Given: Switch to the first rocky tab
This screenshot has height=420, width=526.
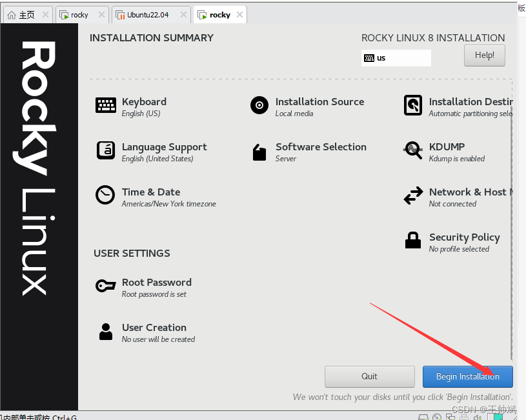Looking at the screenshot, I should pos(83,15).
